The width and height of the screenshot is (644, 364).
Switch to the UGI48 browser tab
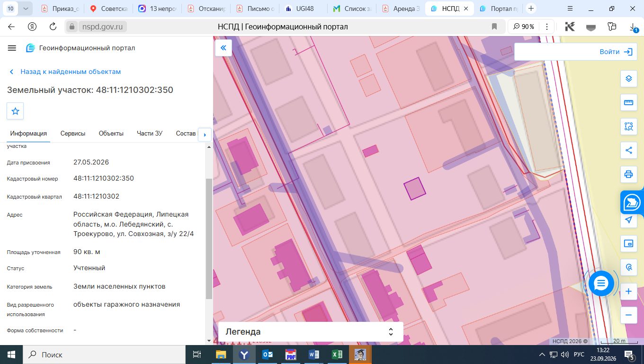[x=305, y=9]
